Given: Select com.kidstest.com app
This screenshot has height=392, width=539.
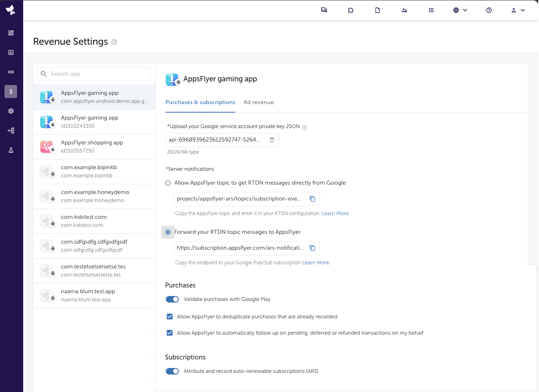Looking at the screenshot, I should click(x=94, y=221).
